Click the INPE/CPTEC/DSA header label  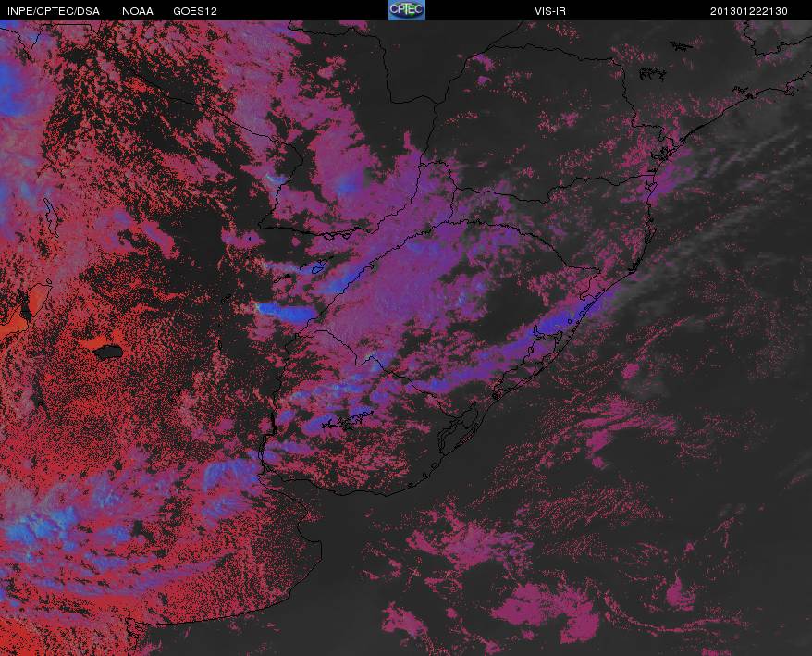pyautogui.click(x=54, y=11)
